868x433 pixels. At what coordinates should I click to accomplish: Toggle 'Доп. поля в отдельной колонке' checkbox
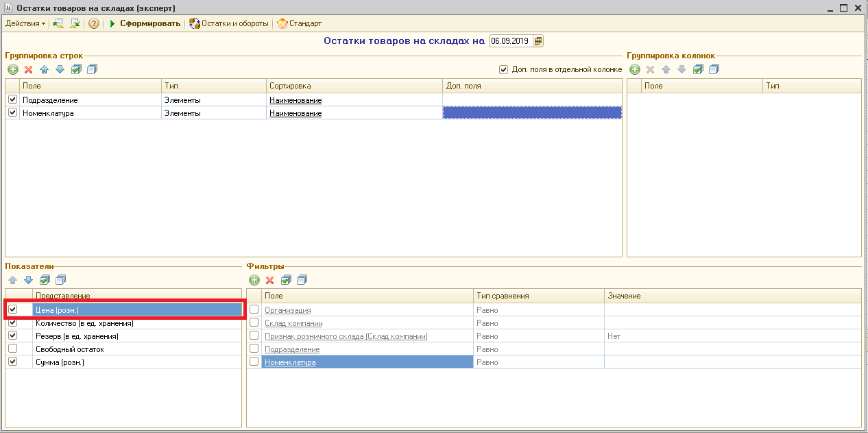point(503,69)
